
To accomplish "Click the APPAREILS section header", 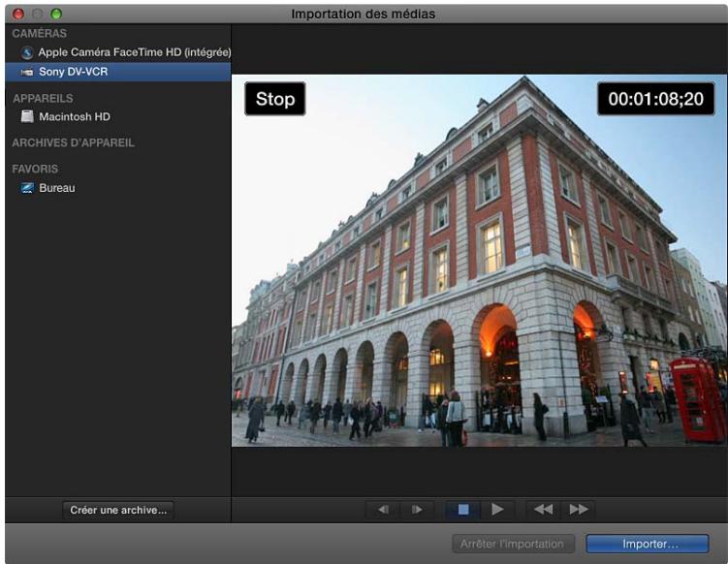I will (43, 99).
